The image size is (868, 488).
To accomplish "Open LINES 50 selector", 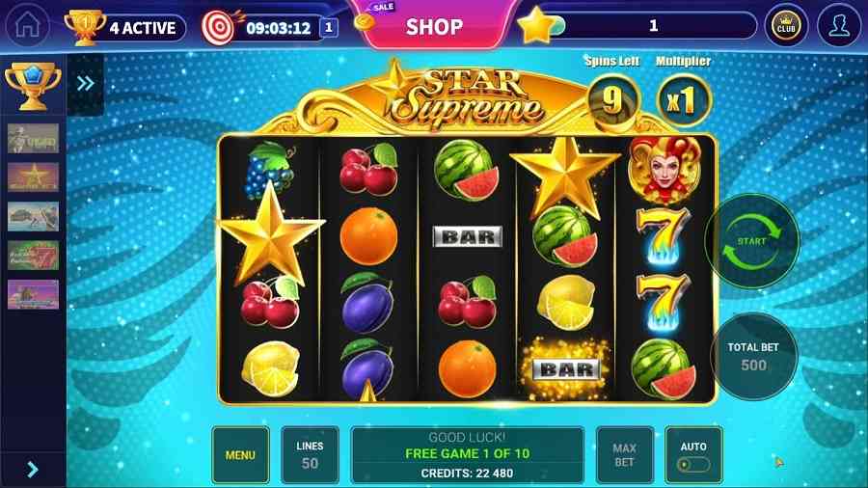I will [310, 455].
